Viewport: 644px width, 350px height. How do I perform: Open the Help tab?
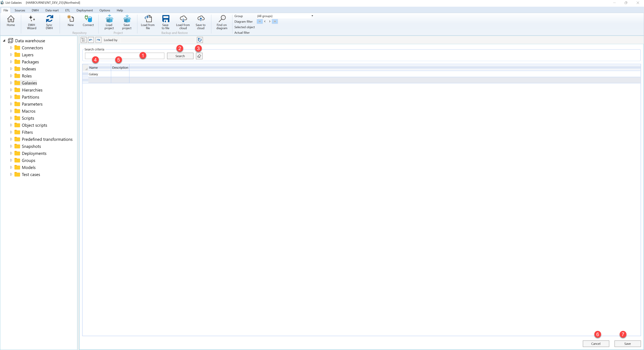coord(120,10)
